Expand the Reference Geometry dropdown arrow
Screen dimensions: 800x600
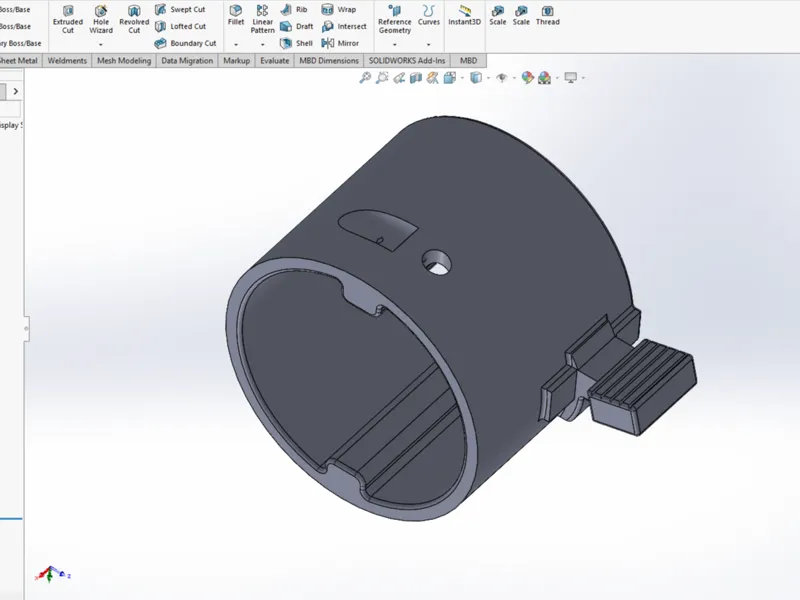tap(394, 45)
